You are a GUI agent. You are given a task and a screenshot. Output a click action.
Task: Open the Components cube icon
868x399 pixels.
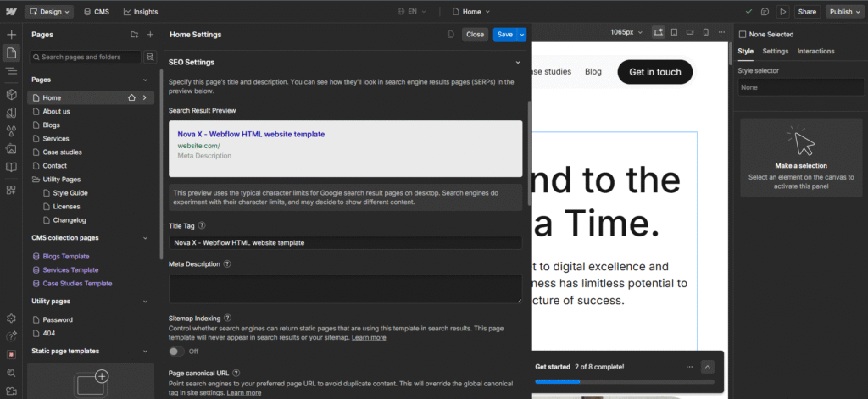point(12,95)
